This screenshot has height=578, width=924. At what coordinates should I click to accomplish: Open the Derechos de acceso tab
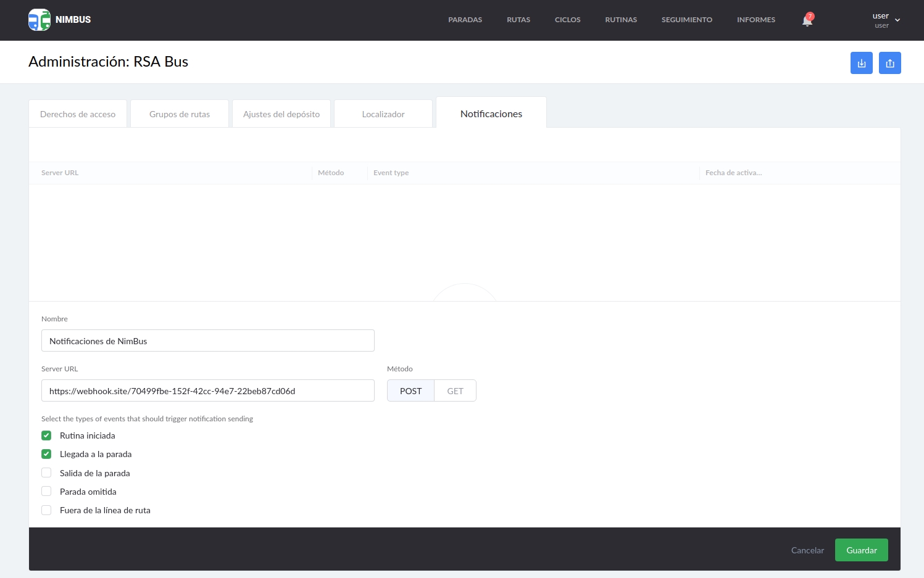(77, 114)
